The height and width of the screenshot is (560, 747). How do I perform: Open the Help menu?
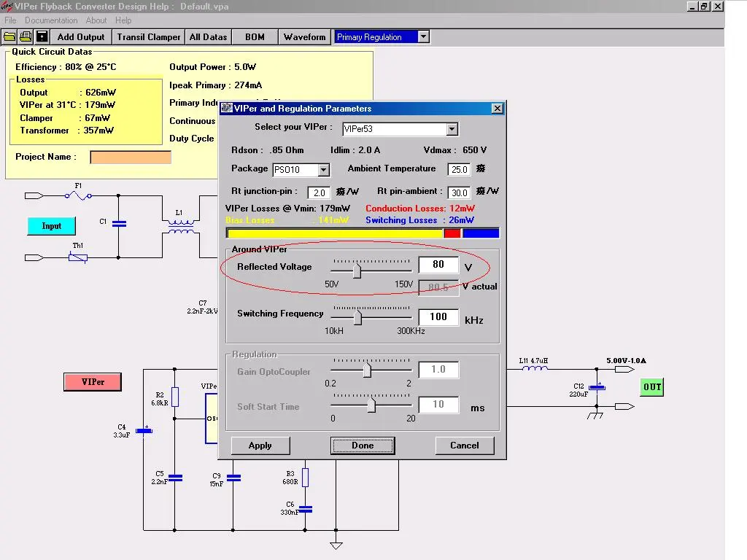[x=123, y=20]
